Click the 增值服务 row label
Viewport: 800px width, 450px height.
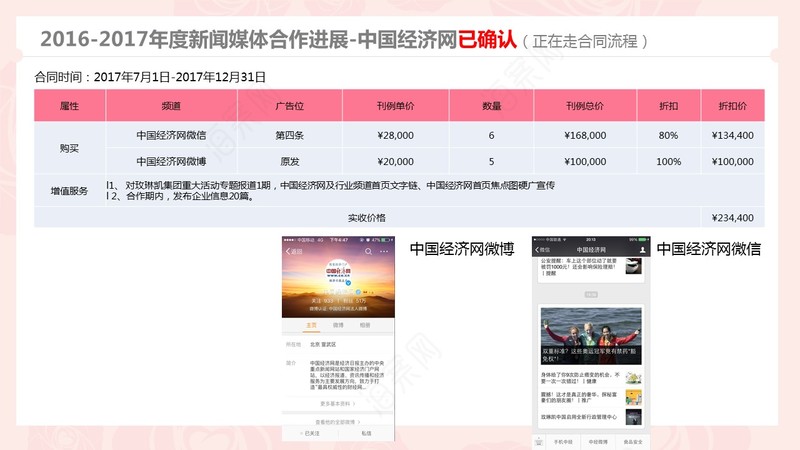coord(69,191)
